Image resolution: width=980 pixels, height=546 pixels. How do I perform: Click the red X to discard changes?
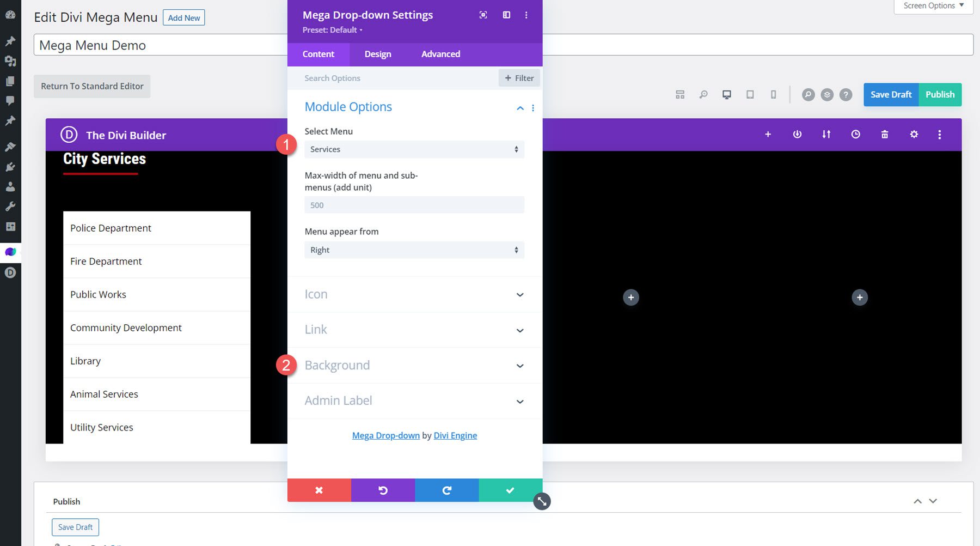point(319,490)
